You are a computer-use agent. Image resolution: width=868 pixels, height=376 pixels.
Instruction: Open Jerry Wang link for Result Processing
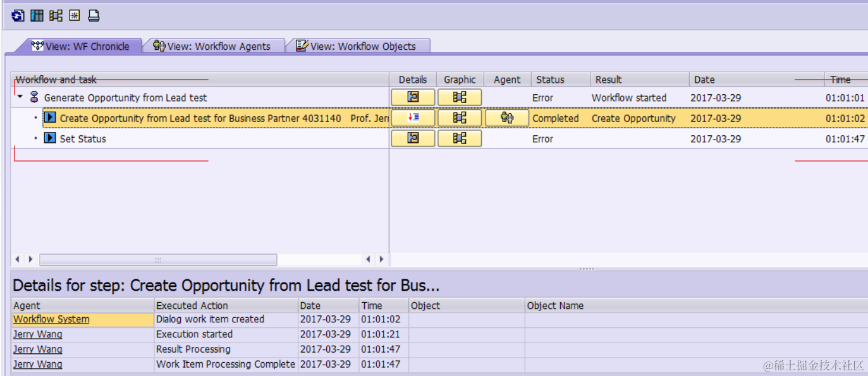[x=38, y=349]
